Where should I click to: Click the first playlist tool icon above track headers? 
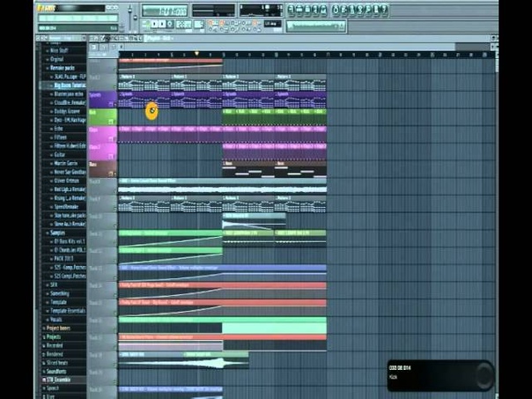94,48
